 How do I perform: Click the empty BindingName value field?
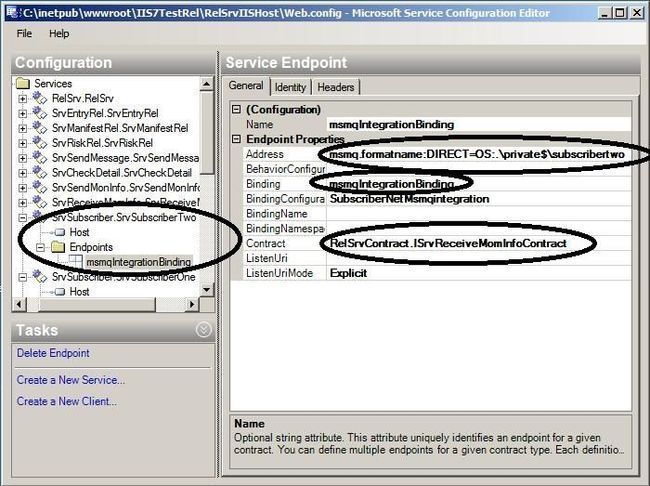tap(479, 214)
